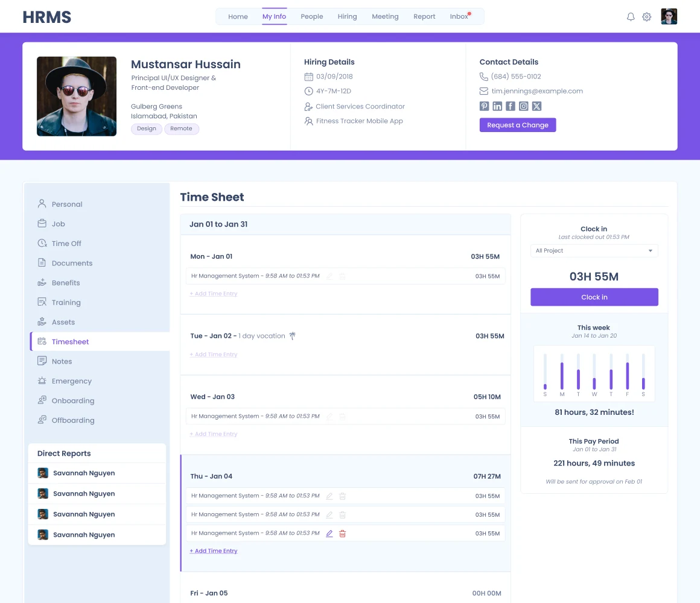Delete the second Thu Jan 04 entry

342,515
